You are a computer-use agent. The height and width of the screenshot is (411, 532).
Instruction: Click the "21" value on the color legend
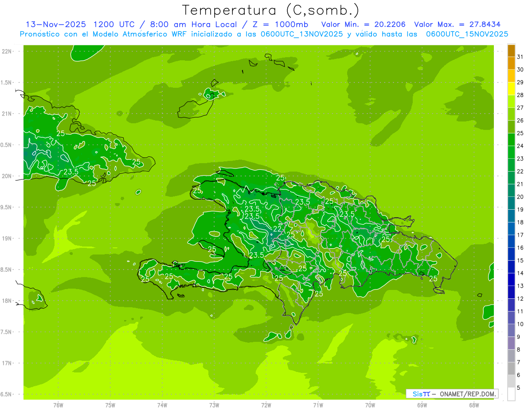tap(520, 184)
